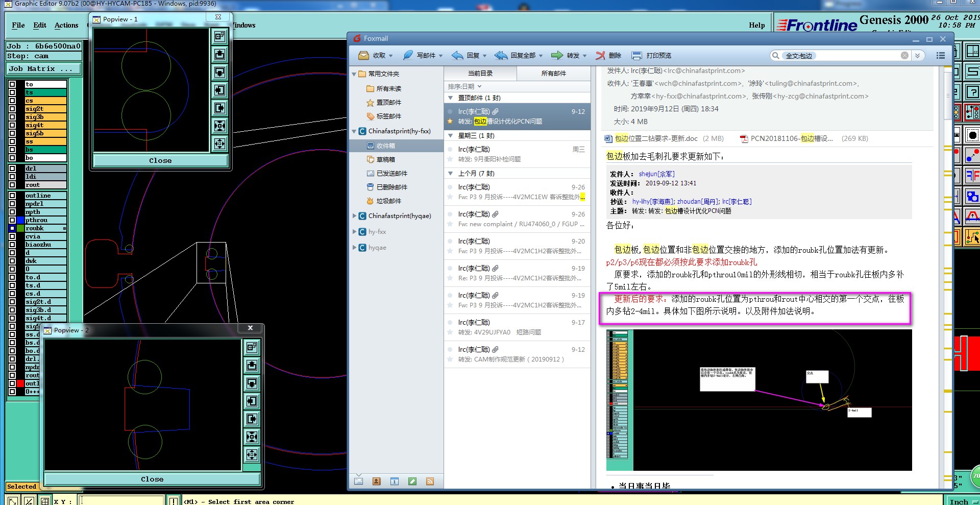Image resolution: width=980 pixels, height=505 pixels.
Task: Toggle checkbox for layer 'sig5b'
Action: click(x=12, y=133)
